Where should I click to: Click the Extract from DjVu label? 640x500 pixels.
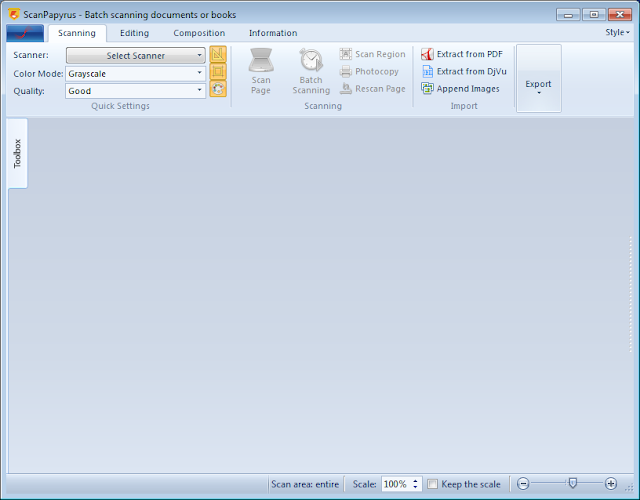point(472,71)
